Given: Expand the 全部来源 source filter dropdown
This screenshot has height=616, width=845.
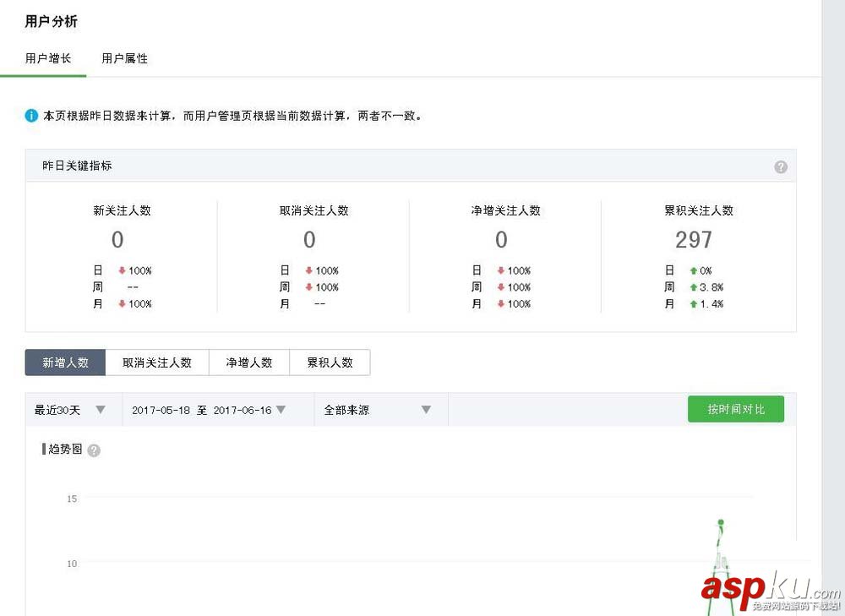Looking at the screenshot, I should pos(379,408).
